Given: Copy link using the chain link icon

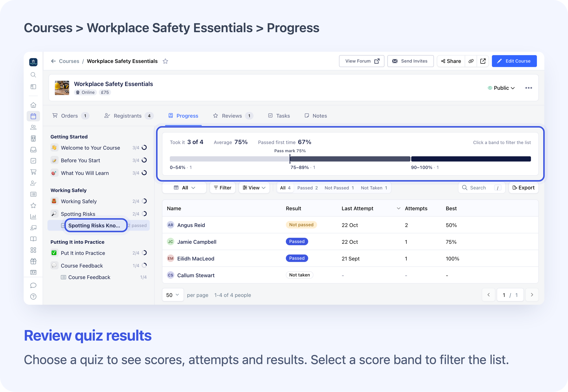Looking at the screenshot, I should click(471, 61).
